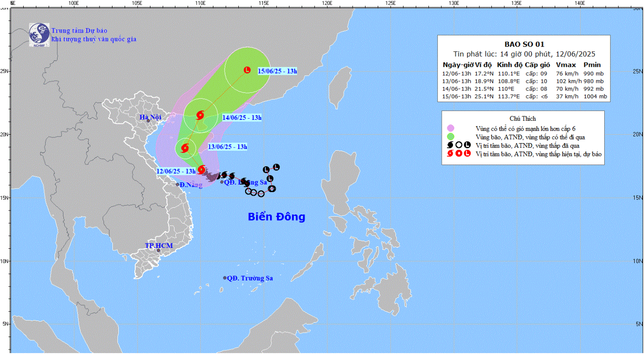This screenshot has width=644, height=354.
Task: Click the Ngày-giờ column header
Action: pyautogui.click(x=458, y=65)
